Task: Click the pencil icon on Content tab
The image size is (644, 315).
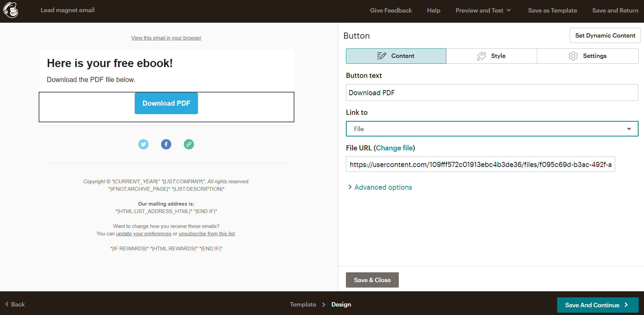Action: coord(382,56)
